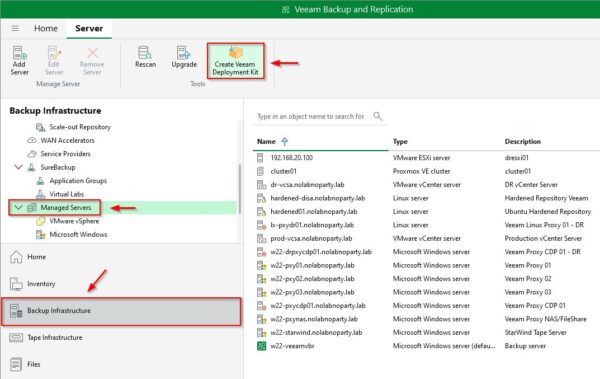Image resolution: width=600 pixels, height=379 pixels.
Task: Click w22-veeamvbr green server icon
Action: [x=261, y=346]
